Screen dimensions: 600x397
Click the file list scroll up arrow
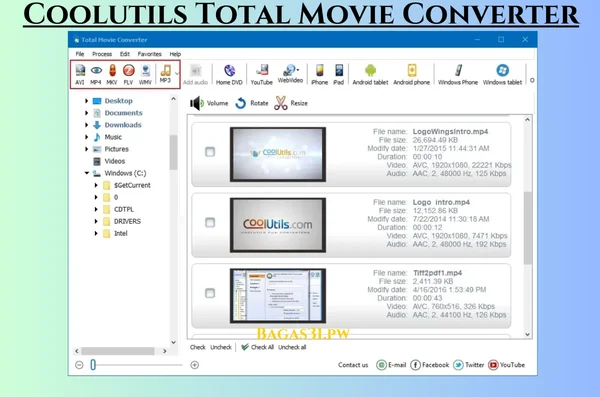point(528,120)
